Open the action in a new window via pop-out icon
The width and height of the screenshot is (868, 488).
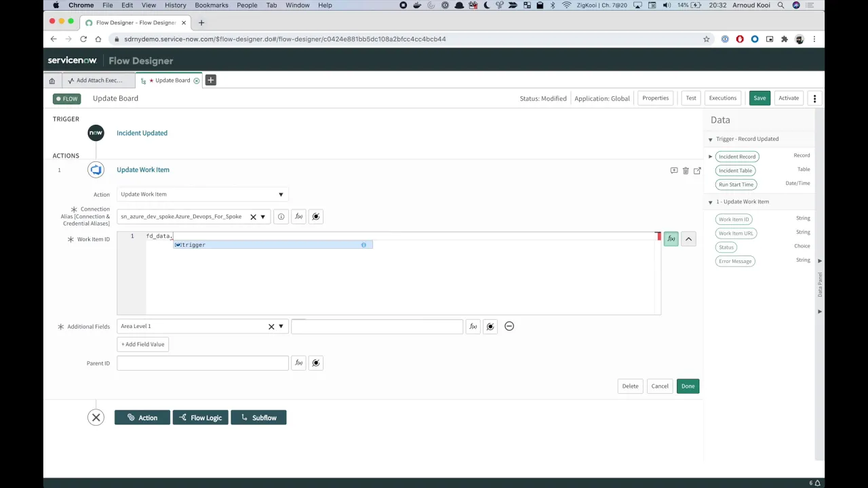tap(697, 170)
